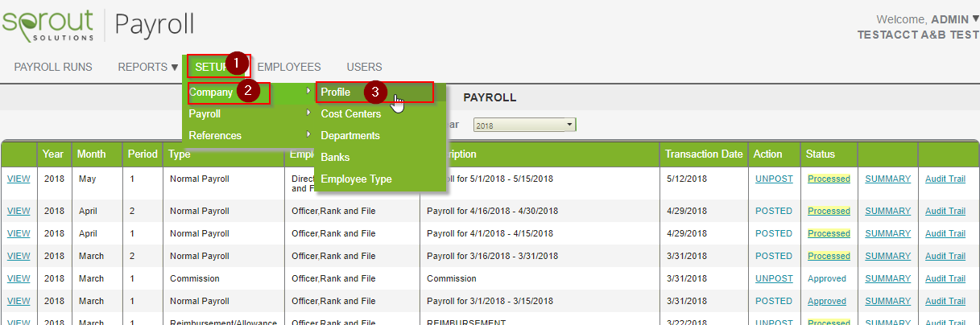Viewport: 980px width, 325px height.
Task: Click VIEW for the Commission row
Action: (x=19, y=278)
